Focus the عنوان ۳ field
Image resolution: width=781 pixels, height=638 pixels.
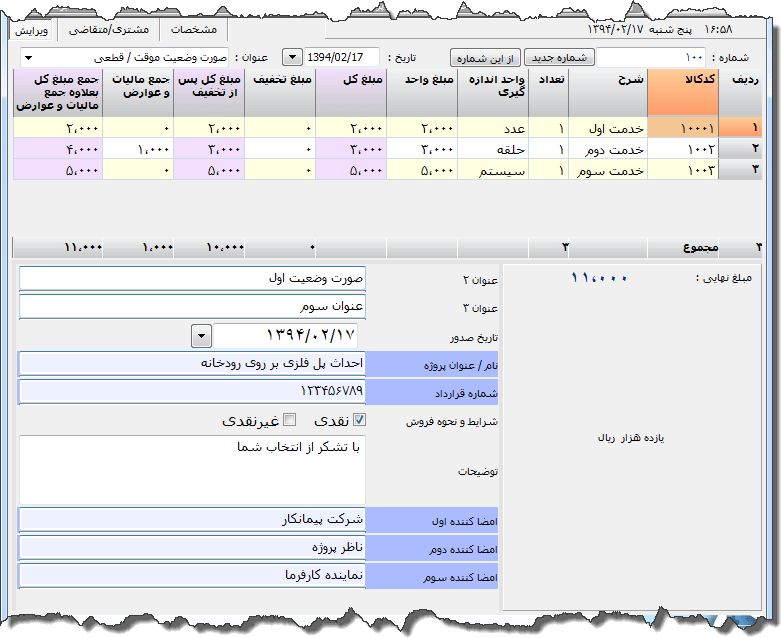click(x=193, y=307)
